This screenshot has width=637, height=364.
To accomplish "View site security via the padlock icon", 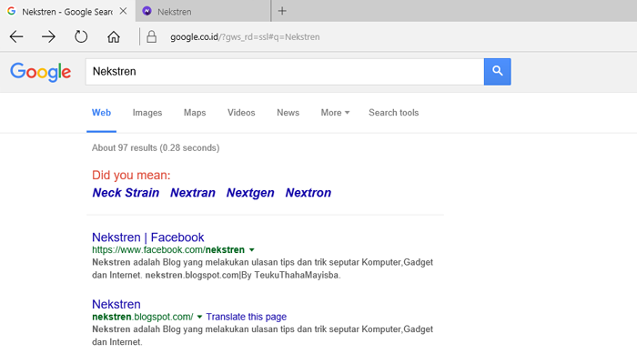I will (x=152, y=36).
